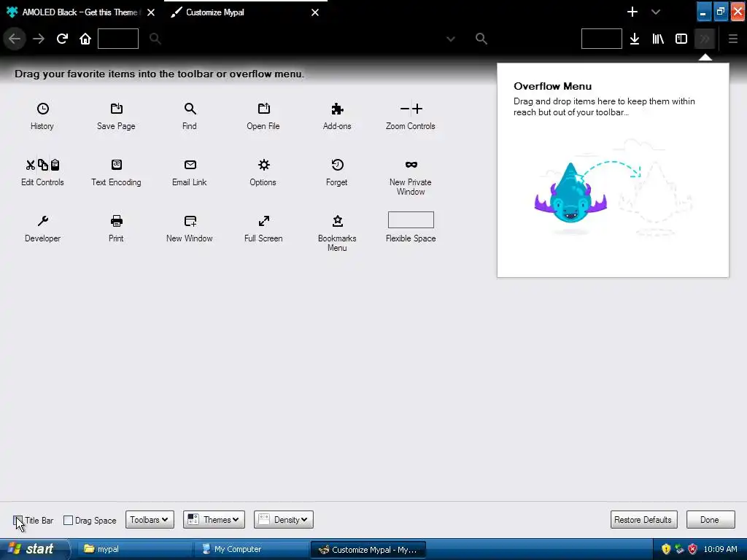Viewport: 747px width, 560px height.
Task: Open the Library icon in the toolbar
Action: coord(658,39)
